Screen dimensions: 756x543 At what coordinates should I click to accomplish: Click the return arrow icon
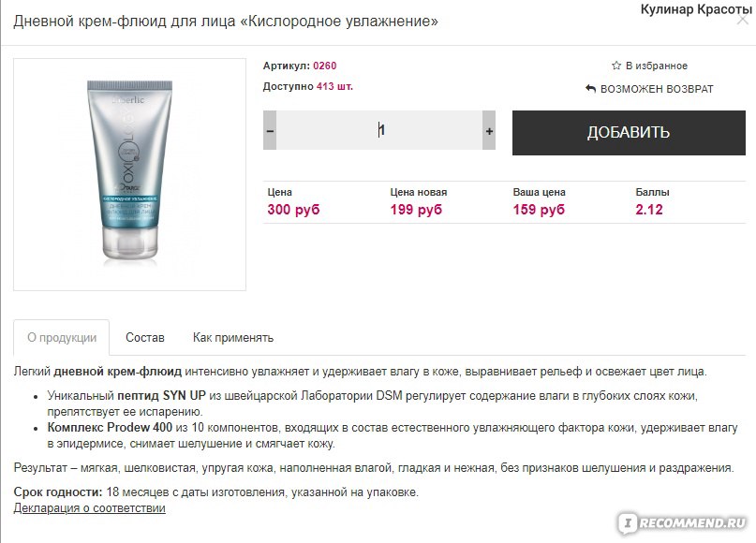[590, 89]
